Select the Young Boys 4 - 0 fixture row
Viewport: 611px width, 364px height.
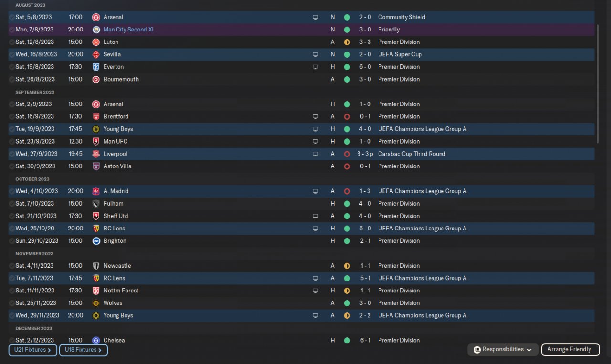[x=239, y=129]
